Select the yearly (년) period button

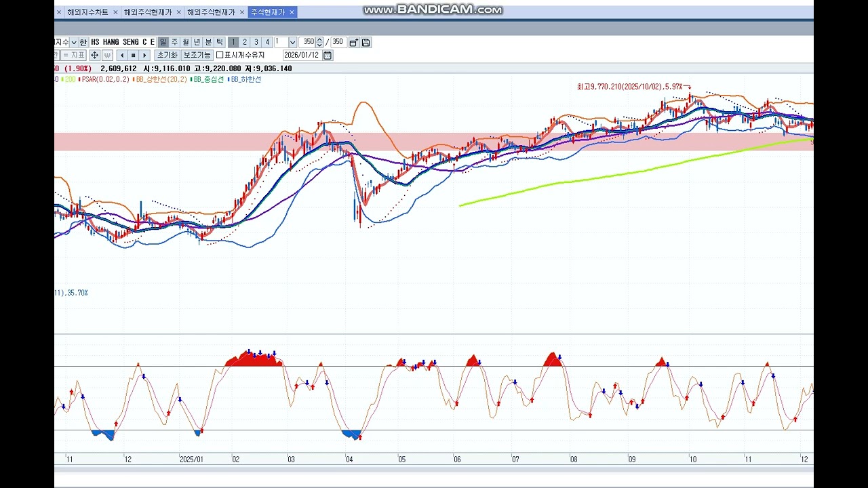pyautogui.click(x=197, y=42)
